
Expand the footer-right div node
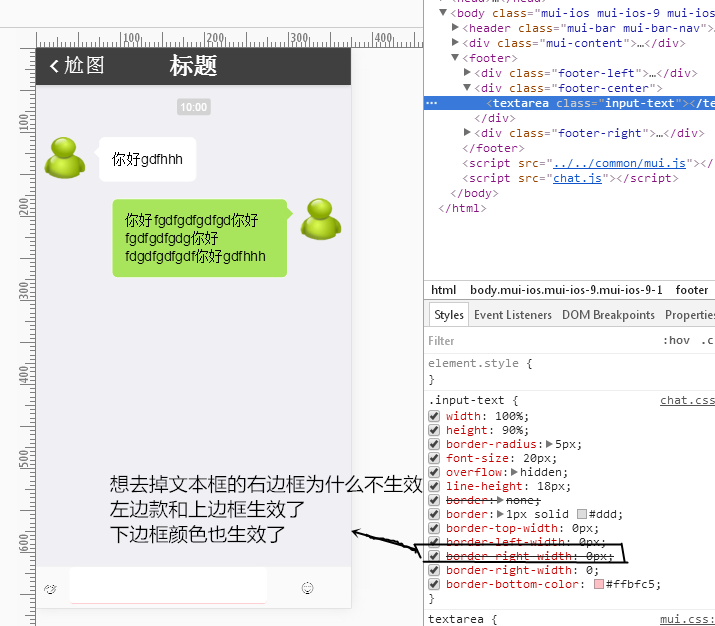tap(468, 133)
